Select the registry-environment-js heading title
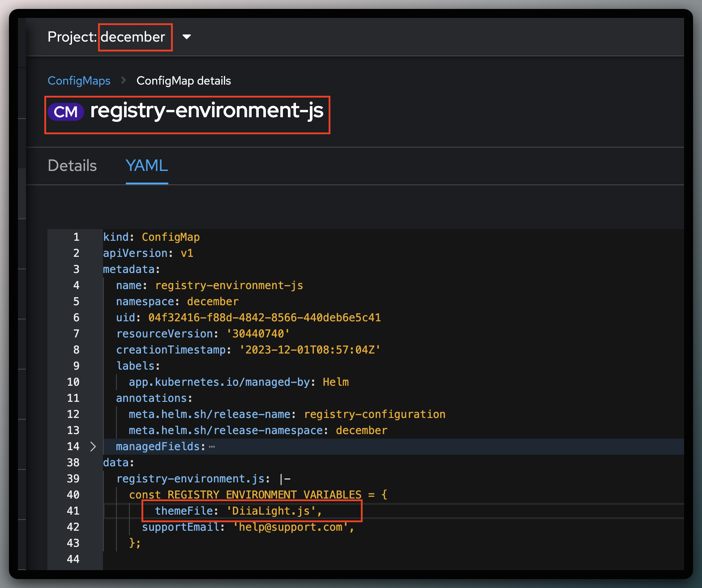The image size is (702, 588). tap(206, 110)
